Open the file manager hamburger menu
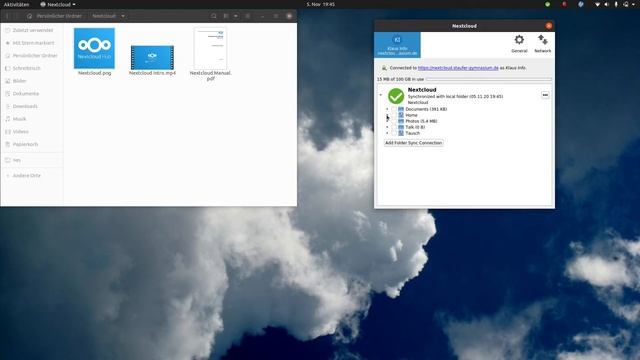Screen dimensions: 640x360 point(248,16)
